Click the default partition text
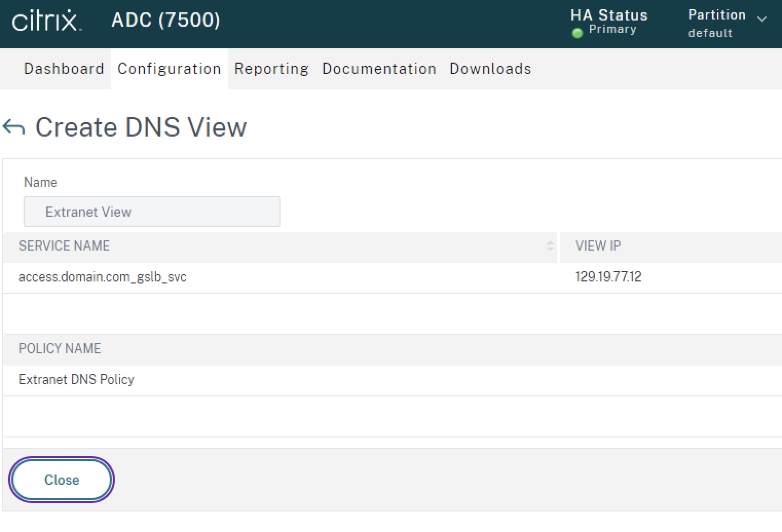 pyautogui.click(x=710, y=33)
